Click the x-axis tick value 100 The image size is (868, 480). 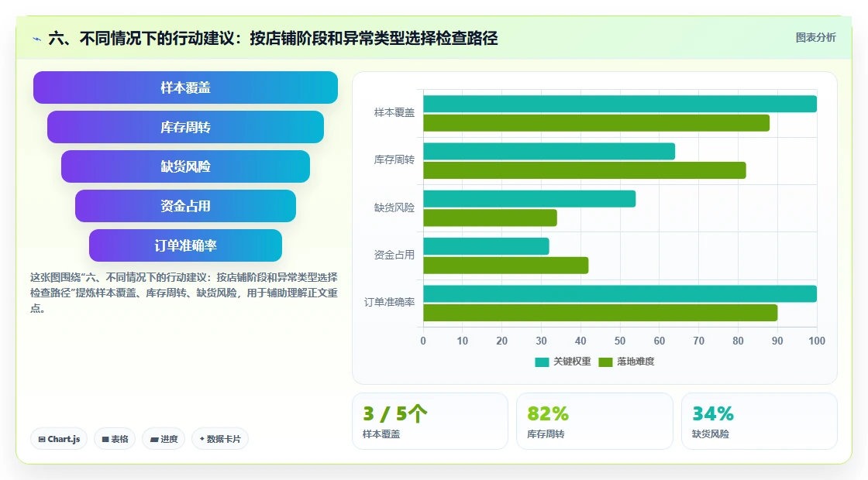click(x=817, y=341)
